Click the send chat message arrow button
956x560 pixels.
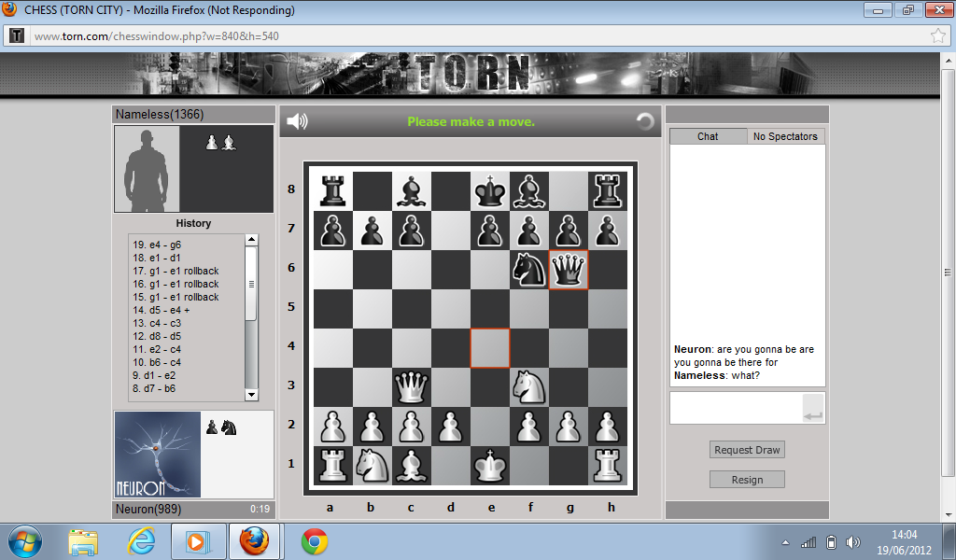click(x=813, y=408)
